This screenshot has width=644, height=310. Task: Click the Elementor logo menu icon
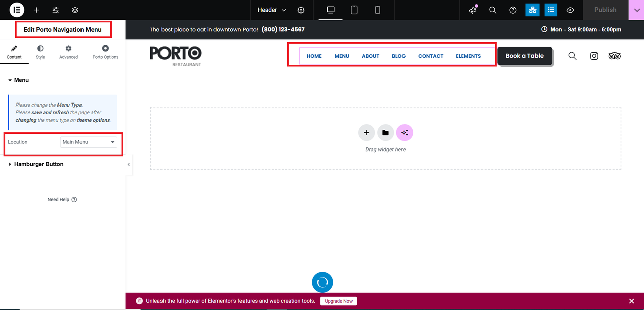[x=17, y=10]
